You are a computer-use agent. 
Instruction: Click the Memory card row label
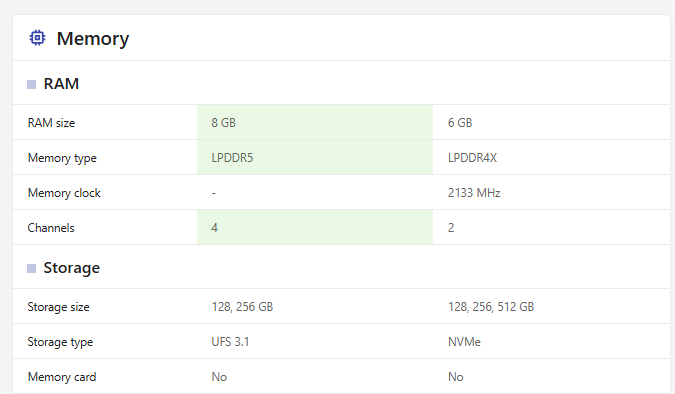[x=62, y=377]
